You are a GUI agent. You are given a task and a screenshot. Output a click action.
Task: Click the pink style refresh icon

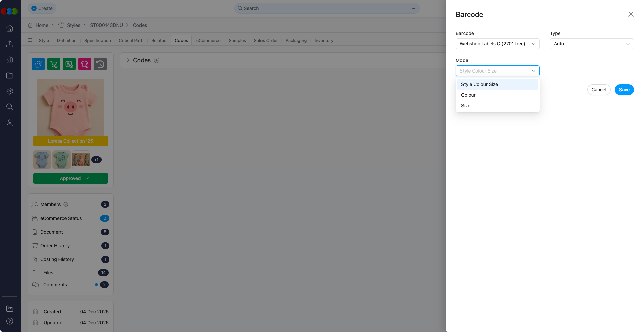click(85, 64)
